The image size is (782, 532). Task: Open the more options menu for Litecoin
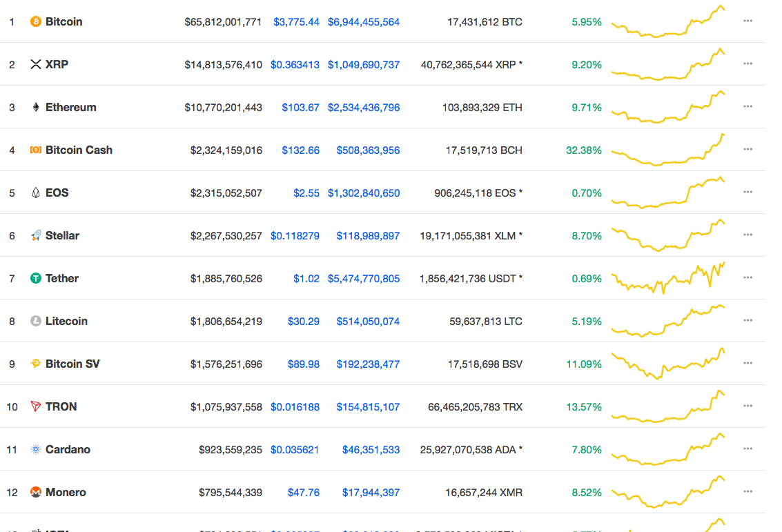747,321
